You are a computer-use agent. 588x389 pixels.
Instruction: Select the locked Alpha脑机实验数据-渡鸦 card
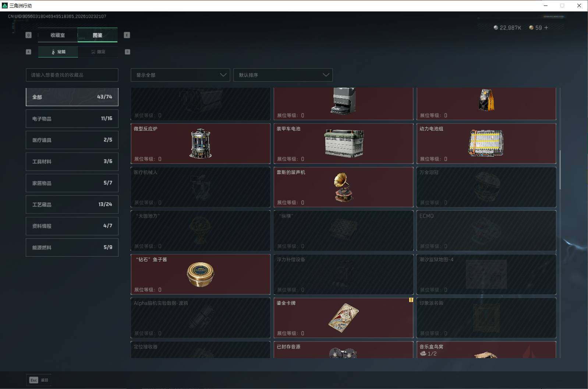tap(201, 318)
